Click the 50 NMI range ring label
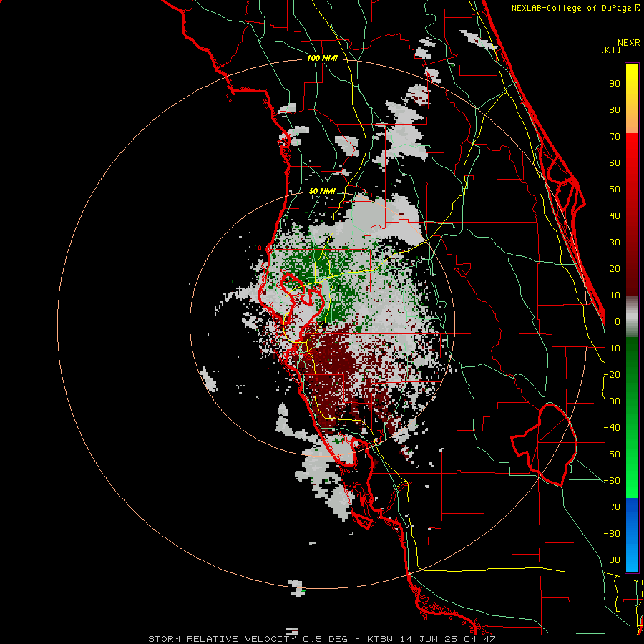 pyautogui.click(x=322, y=191)
